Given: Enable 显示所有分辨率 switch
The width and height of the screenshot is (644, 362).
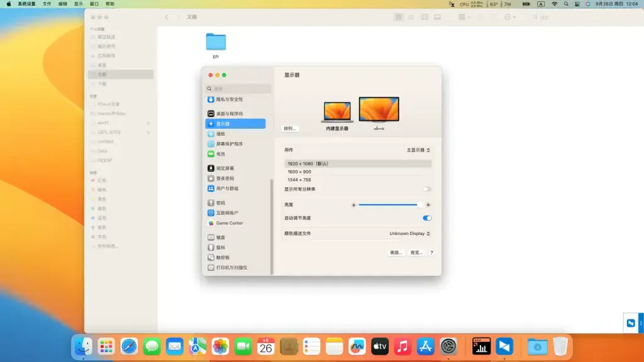Looking at the screenshot, I should click(x=427, y=189).
